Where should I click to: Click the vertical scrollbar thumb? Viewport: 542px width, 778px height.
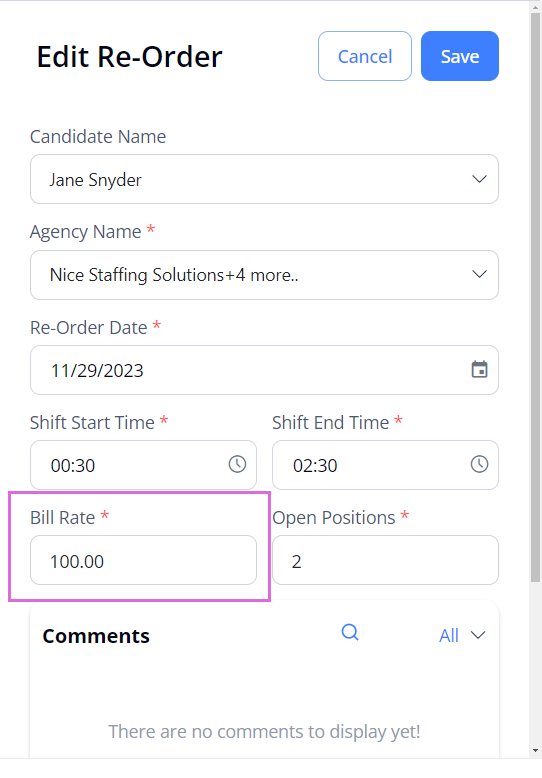point(535,297)
